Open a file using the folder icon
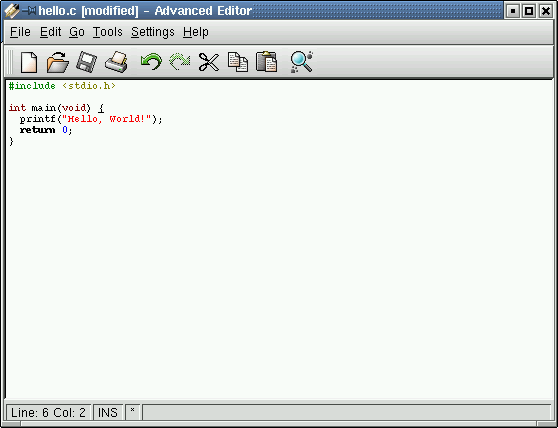This screenshot has height=428, width=558. (58, 62)
